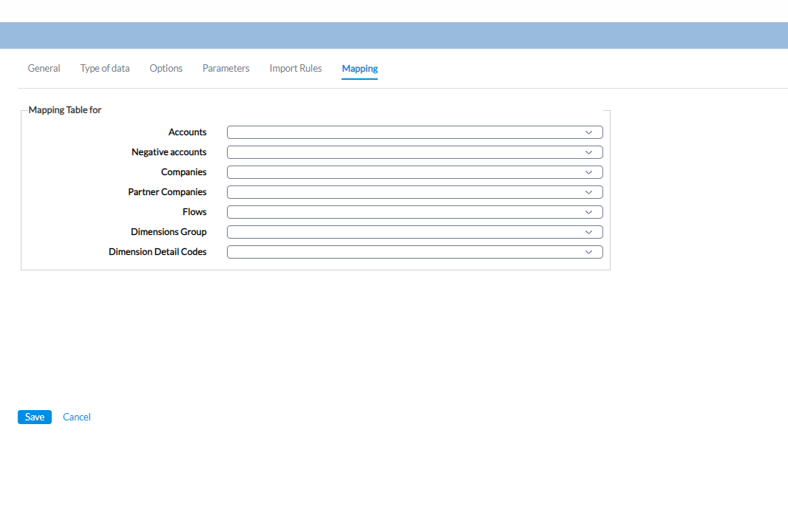
Task: Go to the Options tab
Action: pos(166,68)
